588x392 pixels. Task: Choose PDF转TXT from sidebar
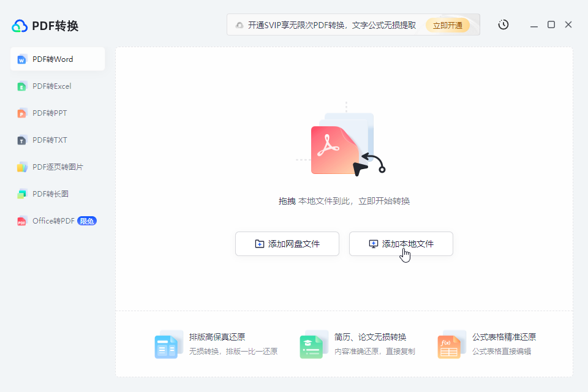click(58, 140)
